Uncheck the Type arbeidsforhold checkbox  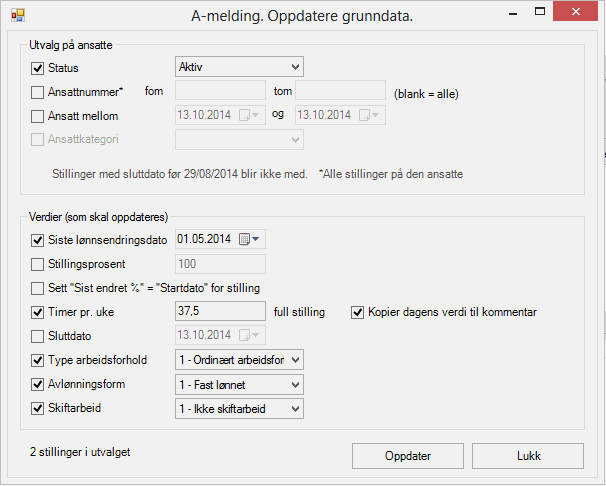click(38, 360)
